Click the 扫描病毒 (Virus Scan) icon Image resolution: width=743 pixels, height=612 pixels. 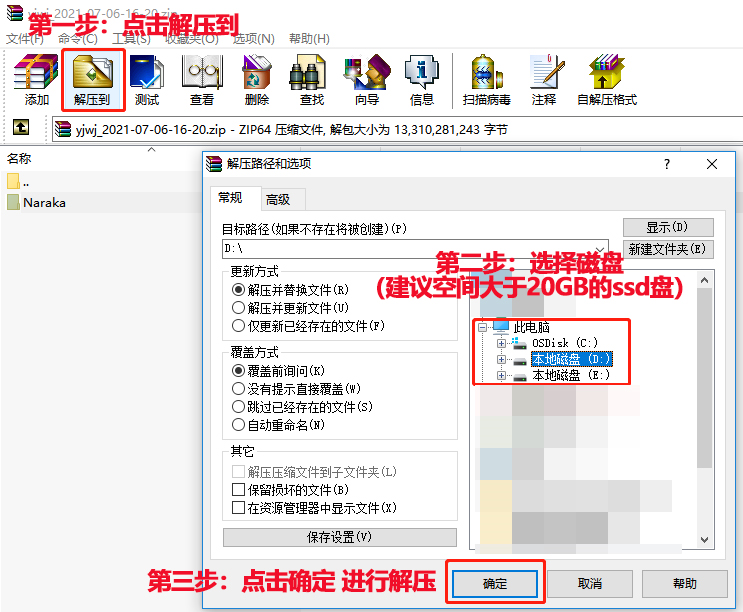pos(486,79)
